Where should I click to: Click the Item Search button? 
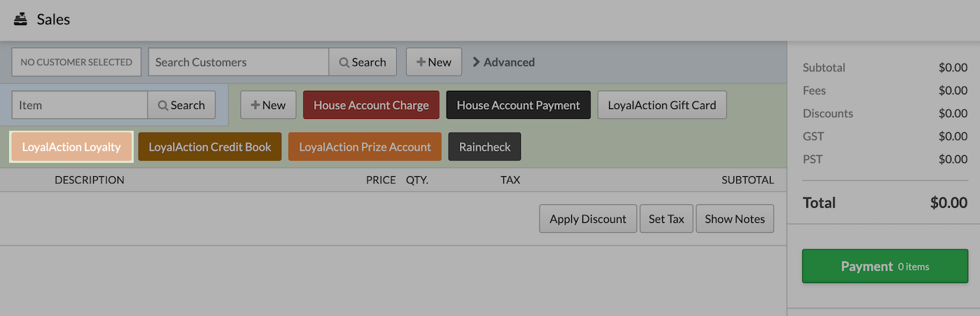click(181, 105)
